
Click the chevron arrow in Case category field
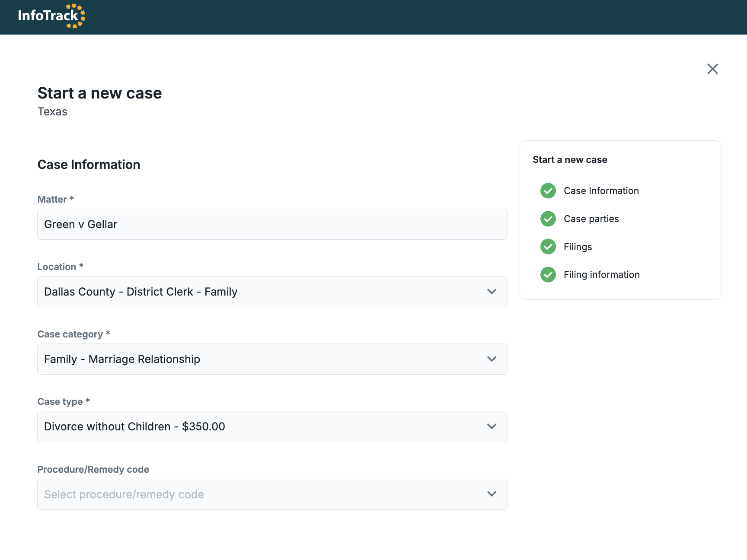tap(492, 359)
